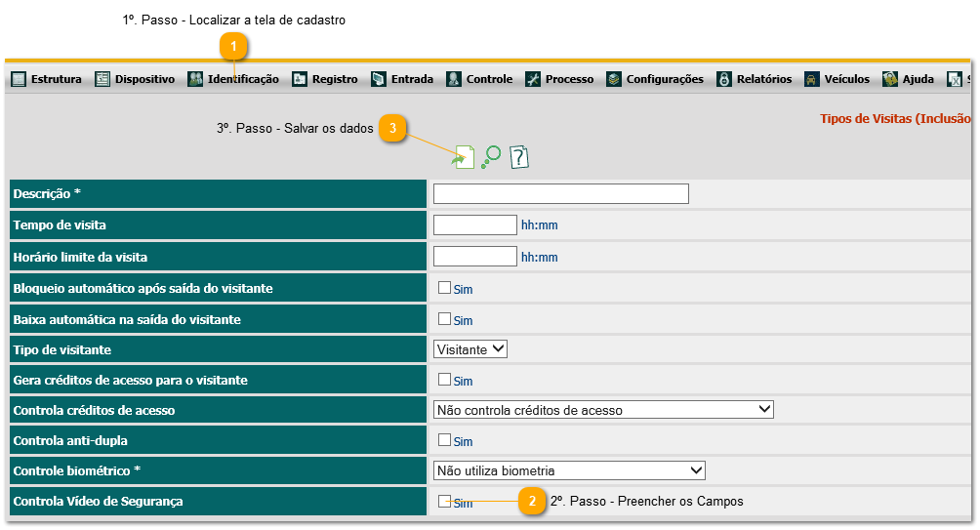Click the Descrição text field
980x530 pixels.
click(x=561, y=193)
